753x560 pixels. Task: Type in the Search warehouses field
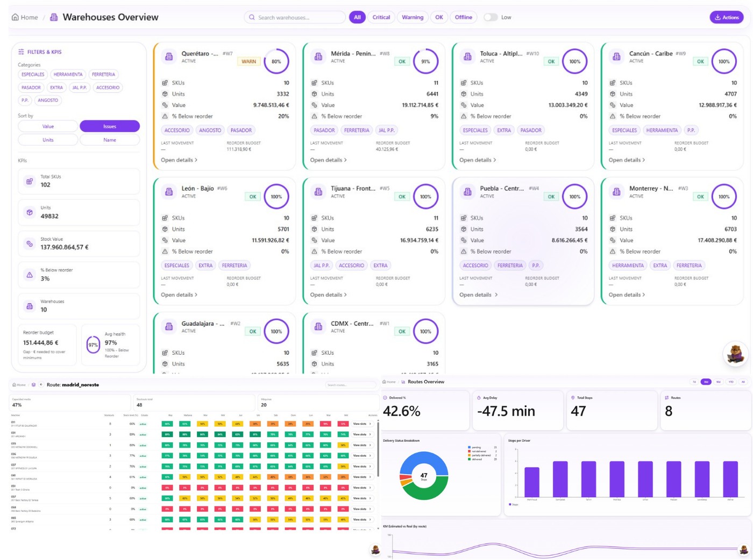[295, 17]
